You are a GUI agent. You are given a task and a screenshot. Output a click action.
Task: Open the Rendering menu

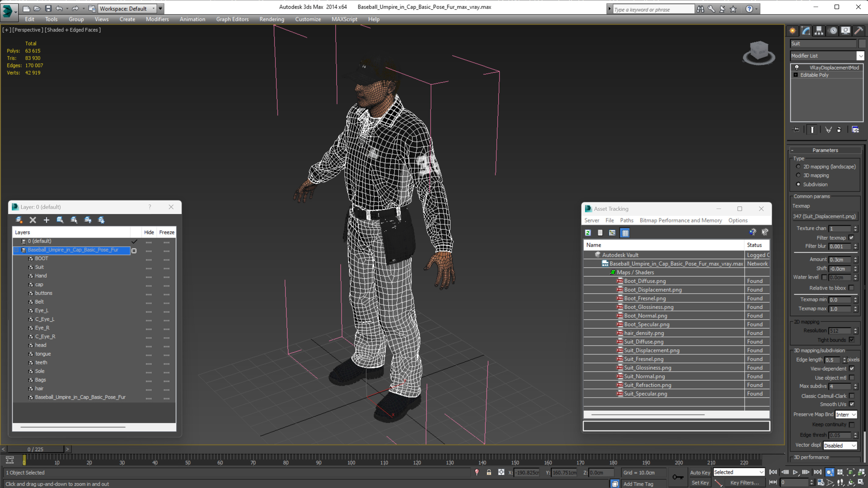[272, 19]
